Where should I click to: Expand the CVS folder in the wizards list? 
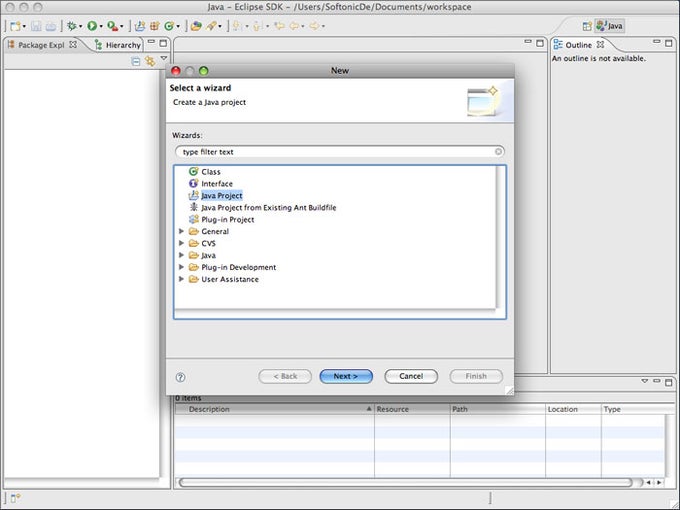[181, 243]
